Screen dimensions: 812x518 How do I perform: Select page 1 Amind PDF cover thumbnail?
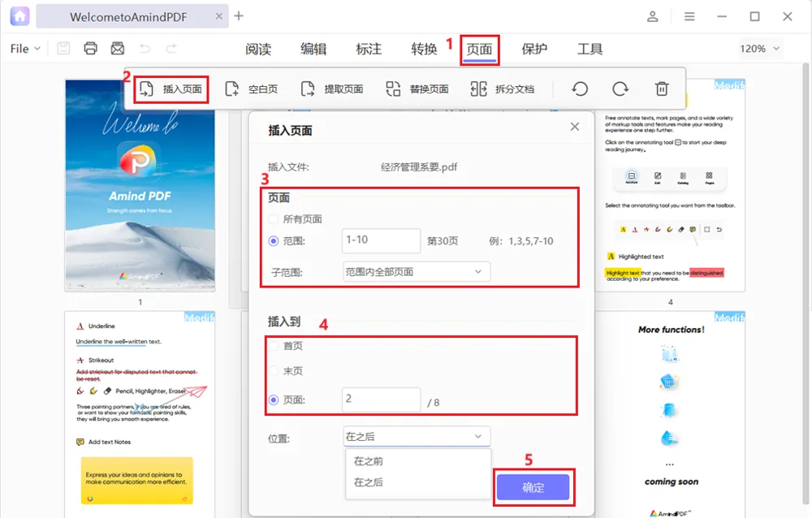point(140,185)
